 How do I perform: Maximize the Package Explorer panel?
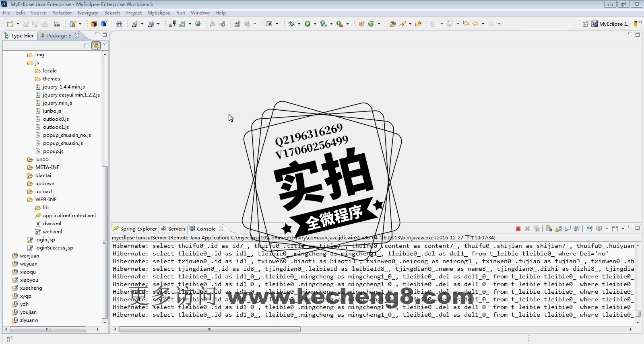point(105,35)
